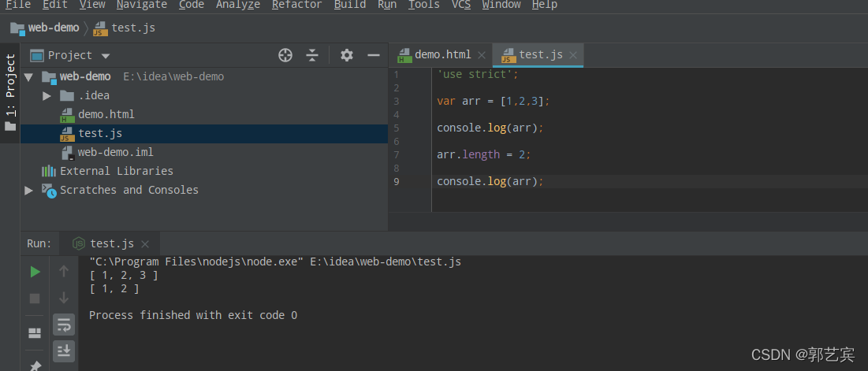Click the 'arr.length = 2;' line
868x371 pixels.
[x=484, y=155]
